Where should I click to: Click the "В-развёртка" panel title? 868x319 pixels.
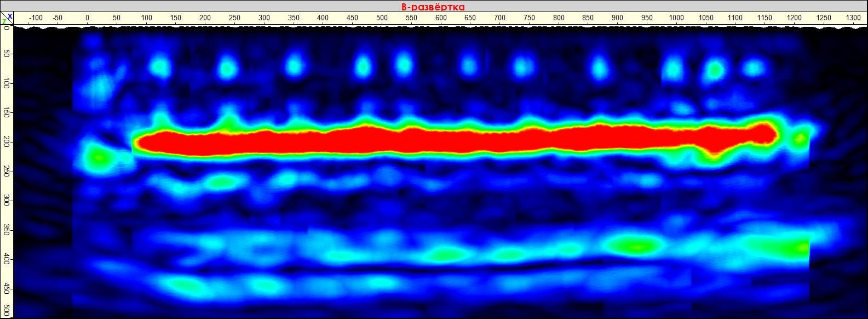click(433, 7)
